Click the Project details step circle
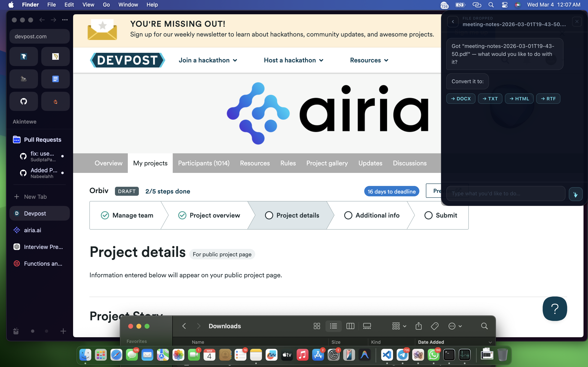The height and width of the screenshot is (367, 588). [269, 215]
